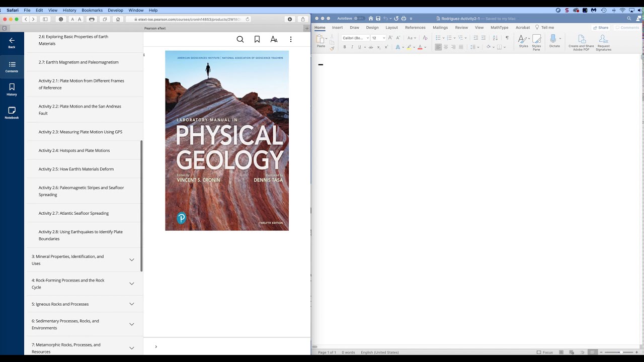The image size is (644, 362).
Task: Click Paste in Word ribbon
Action: tap(320, 42)
